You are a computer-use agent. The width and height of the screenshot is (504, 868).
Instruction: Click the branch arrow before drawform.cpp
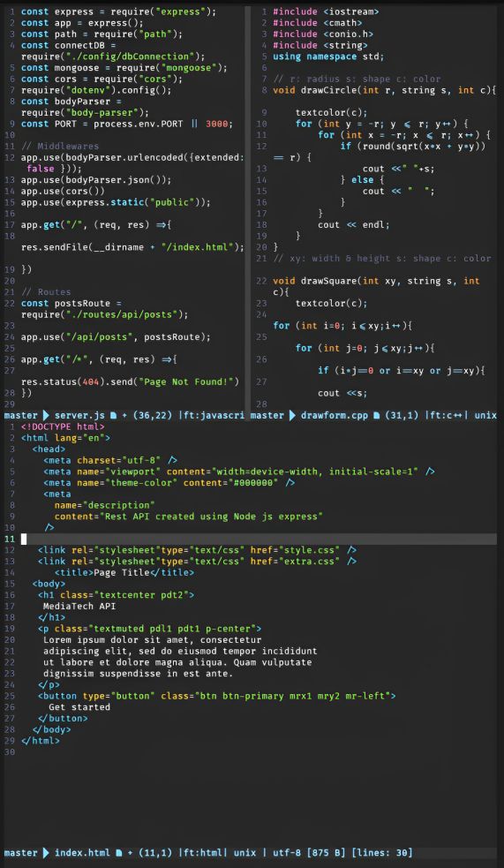tap(292, 415)
